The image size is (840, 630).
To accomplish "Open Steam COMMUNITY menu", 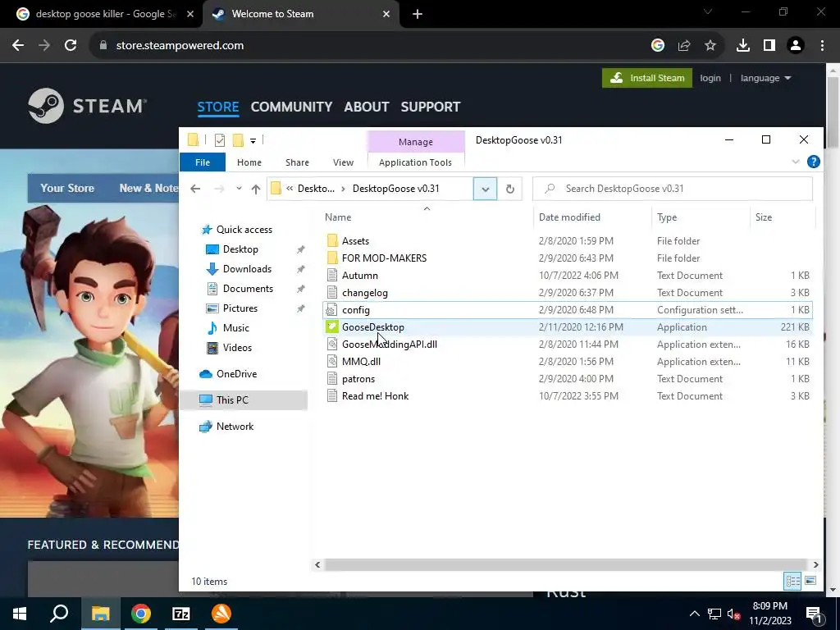I will 291,107.
